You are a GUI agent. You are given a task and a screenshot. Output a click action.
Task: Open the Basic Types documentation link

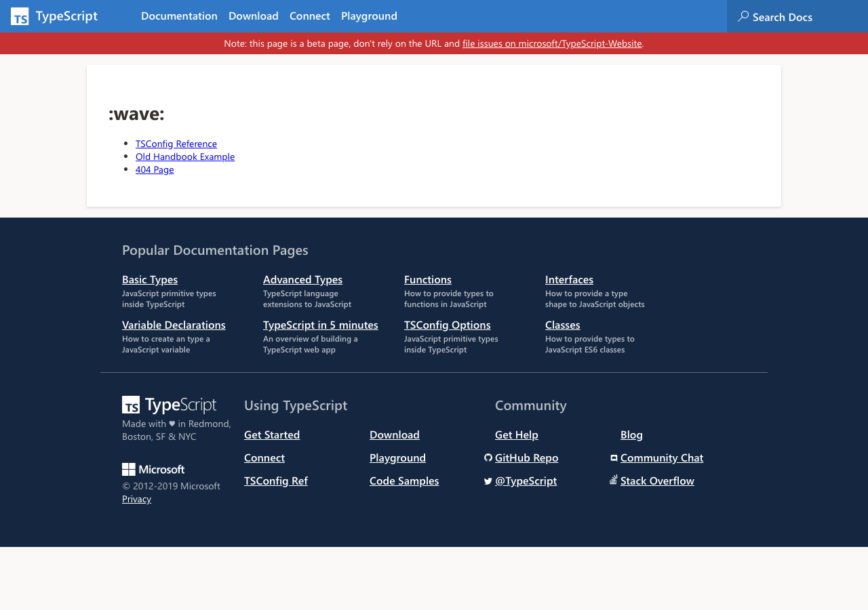[150, 279]
